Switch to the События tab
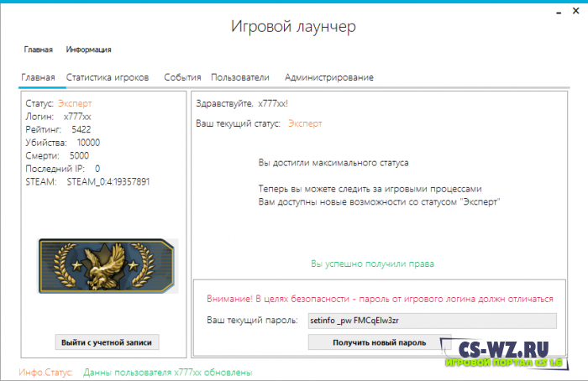The height and width of the screenshot is (381, 588). tap(182, 77)
